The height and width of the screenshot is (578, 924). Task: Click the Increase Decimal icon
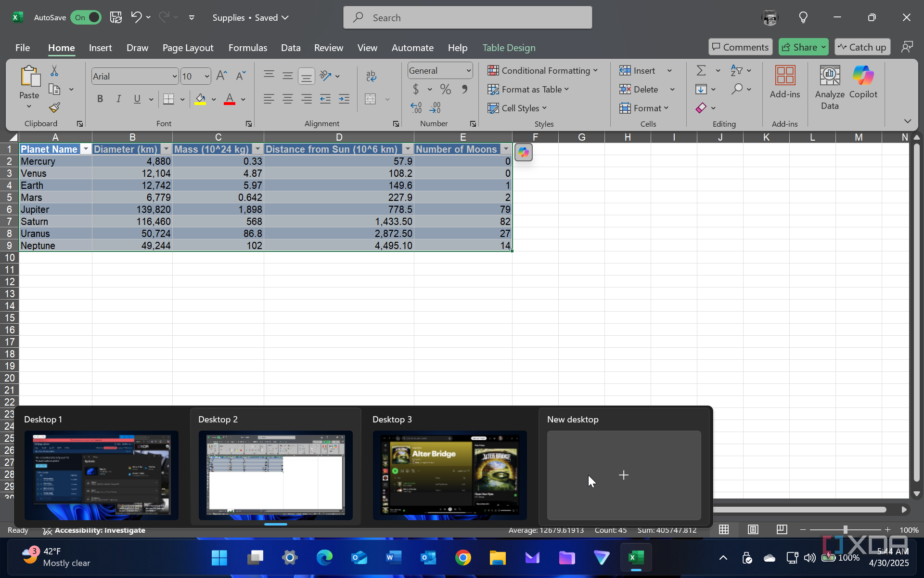pyautogui.click(x=416, y=107)
